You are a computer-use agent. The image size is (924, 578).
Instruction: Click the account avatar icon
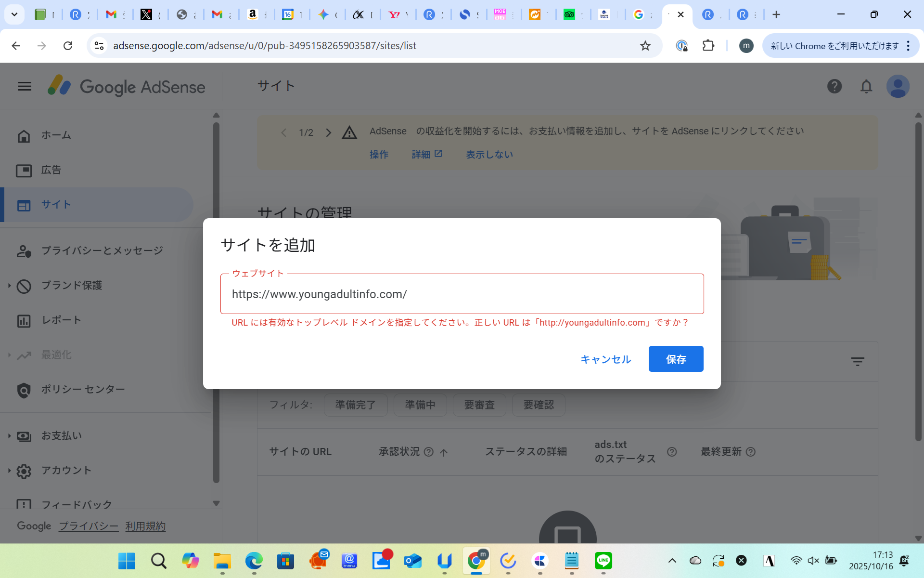(x=898, y=86)
